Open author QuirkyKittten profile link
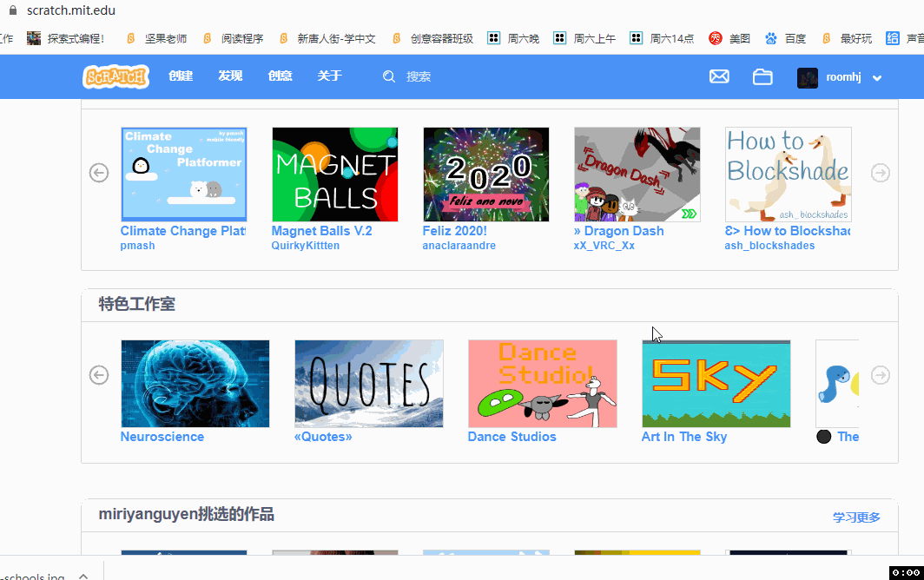924x580 pixels. 306,246
